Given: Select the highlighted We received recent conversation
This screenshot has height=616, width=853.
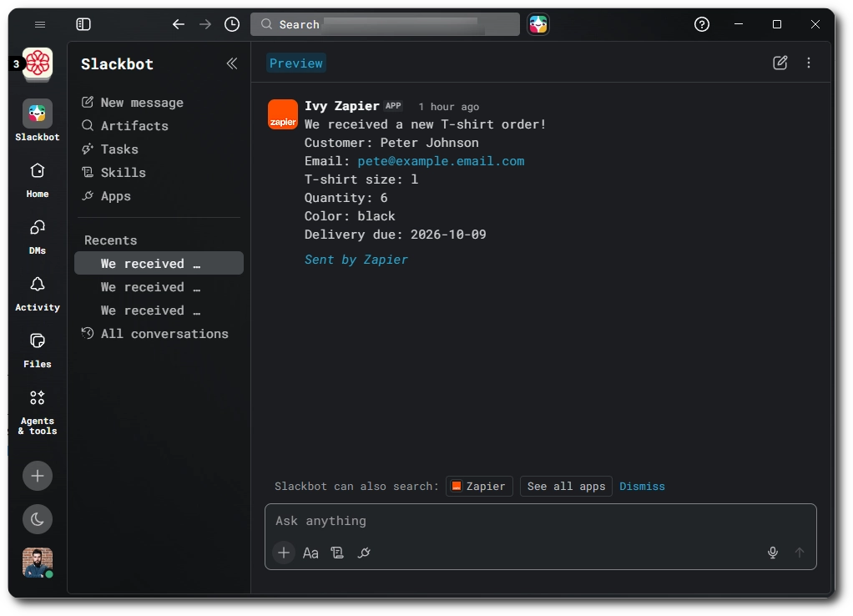Looking at the screenshot, I should [159, 264].
